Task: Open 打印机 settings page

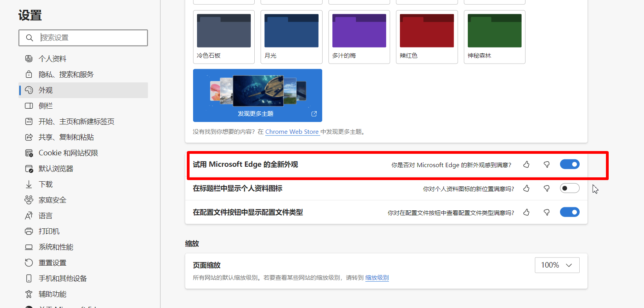Action: [x=83, y=231]
